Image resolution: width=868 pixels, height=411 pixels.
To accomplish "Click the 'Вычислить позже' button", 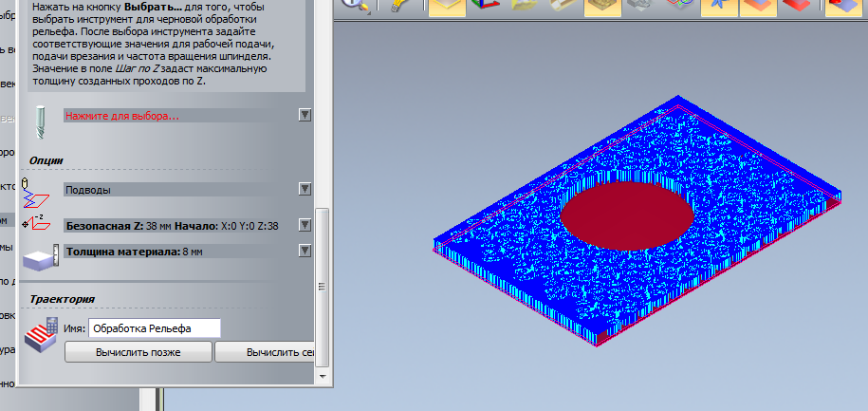I will point(139,352).
